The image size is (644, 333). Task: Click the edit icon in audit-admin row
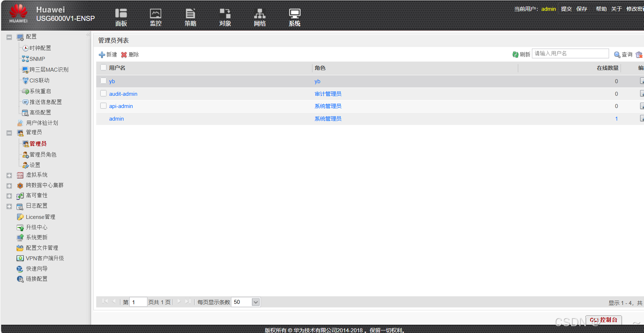(x=642, y=94)
